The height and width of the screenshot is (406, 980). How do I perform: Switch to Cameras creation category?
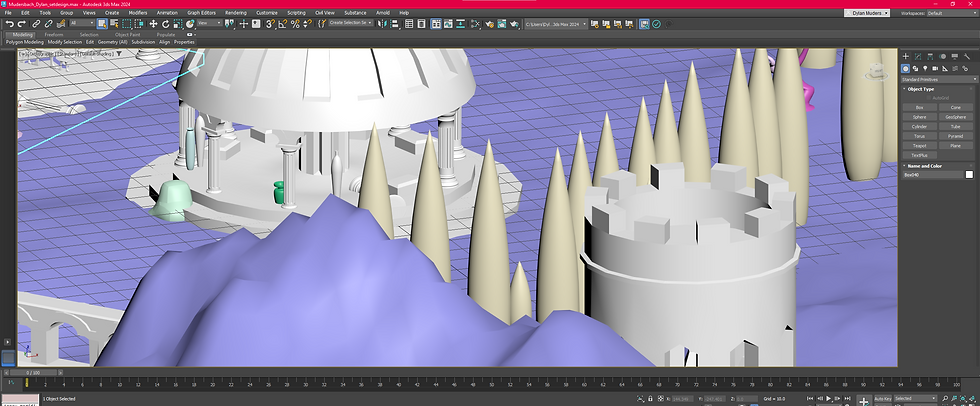tap(936, 68)
